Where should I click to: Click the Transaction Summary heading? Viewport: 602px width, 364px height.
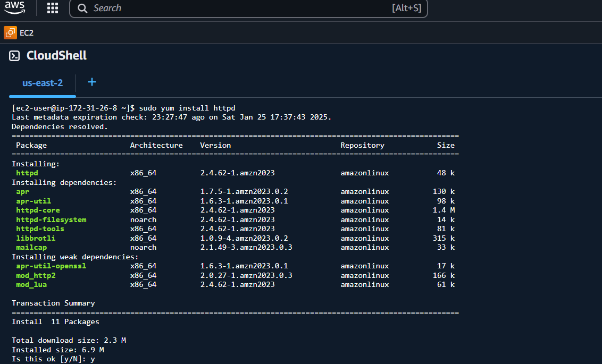pos(53,303)
